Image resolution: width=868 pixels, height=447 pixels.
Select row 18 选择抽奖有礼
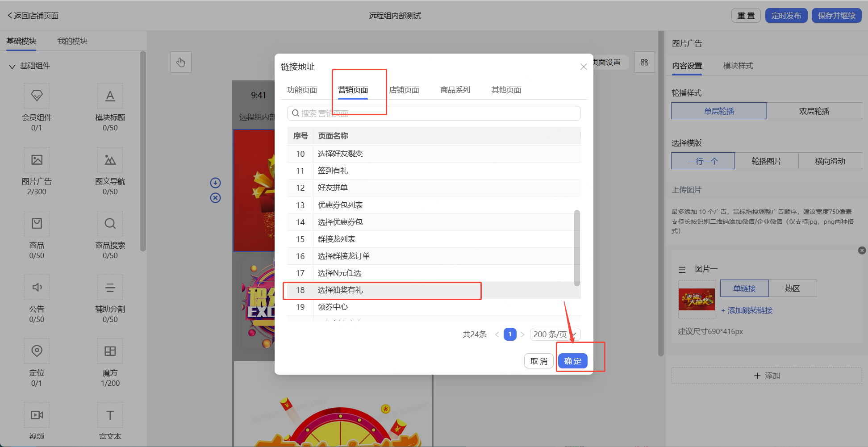click(434, 290)
